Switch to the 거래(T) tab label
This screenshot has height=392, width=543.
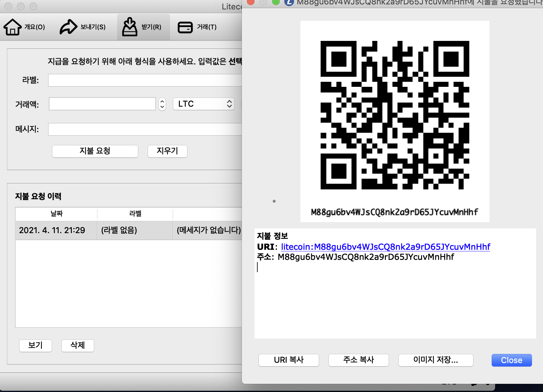207,27
